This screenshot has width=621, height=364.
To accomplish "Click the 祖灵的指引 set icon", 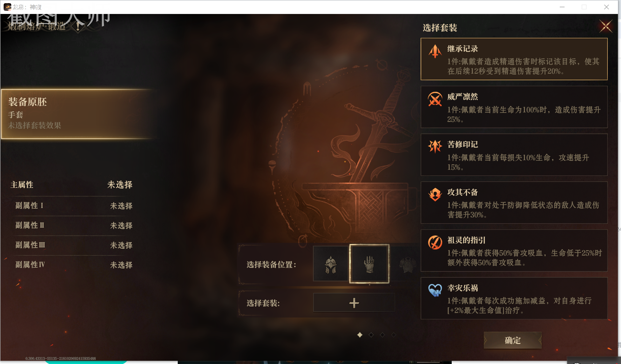I will pyautogui.click(x=435, y=243).
